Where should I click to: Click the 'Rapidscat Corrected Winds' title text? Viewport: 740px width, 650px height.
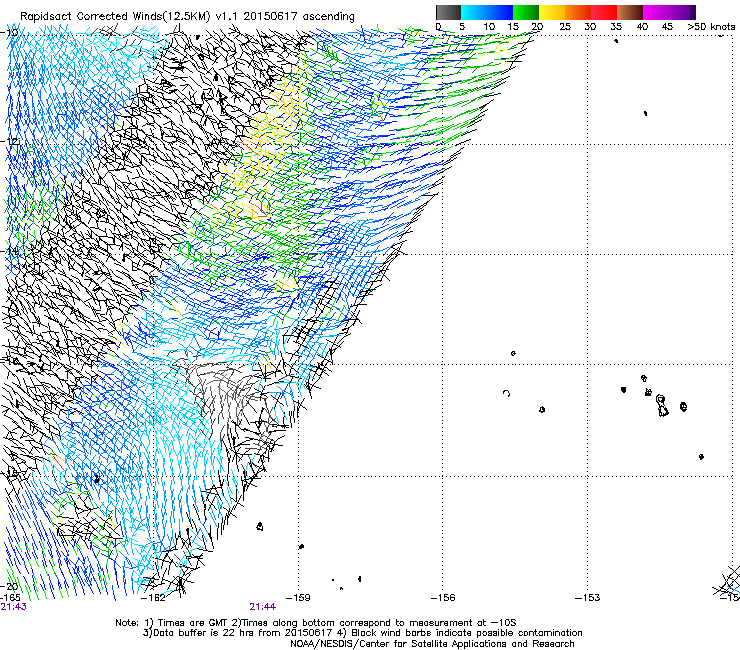pos(91,16)
